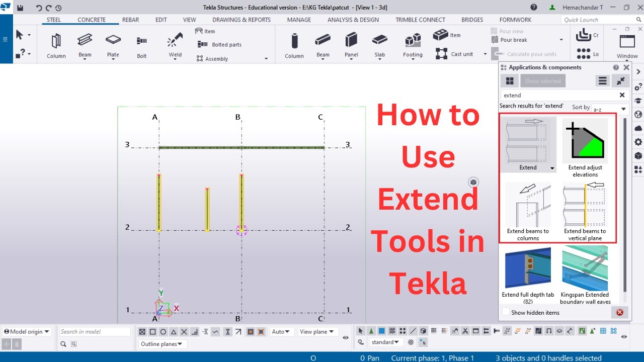Open the catalog hamburger menu button
644x362 pixels.
tap(603, 81)
